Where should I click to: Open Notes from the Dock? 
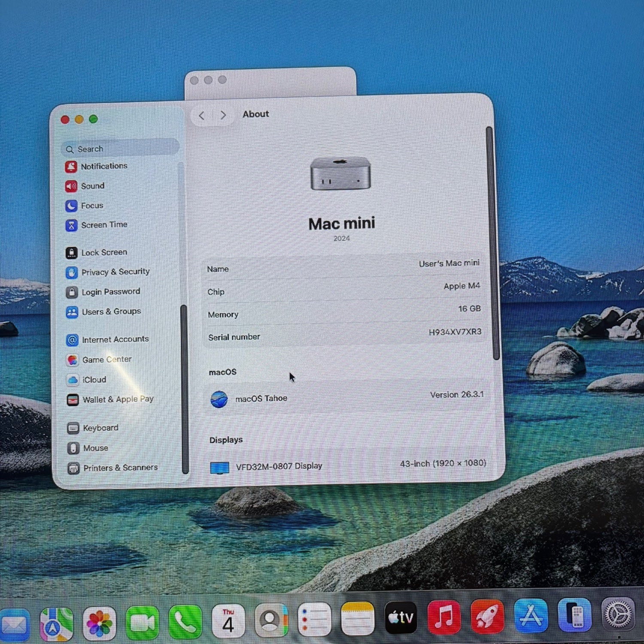click(358, 618)
